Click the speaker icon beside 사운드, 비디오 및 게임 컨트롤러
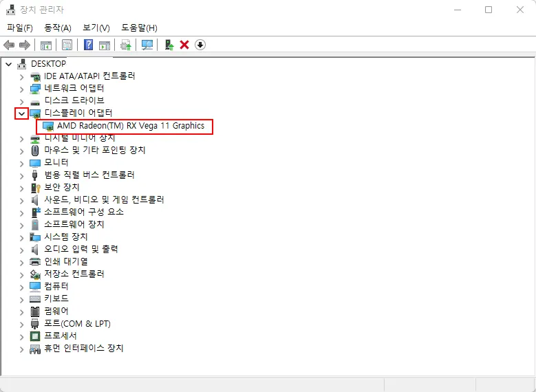The width and height of the screenshot is (536, 392). coord(35,200)
